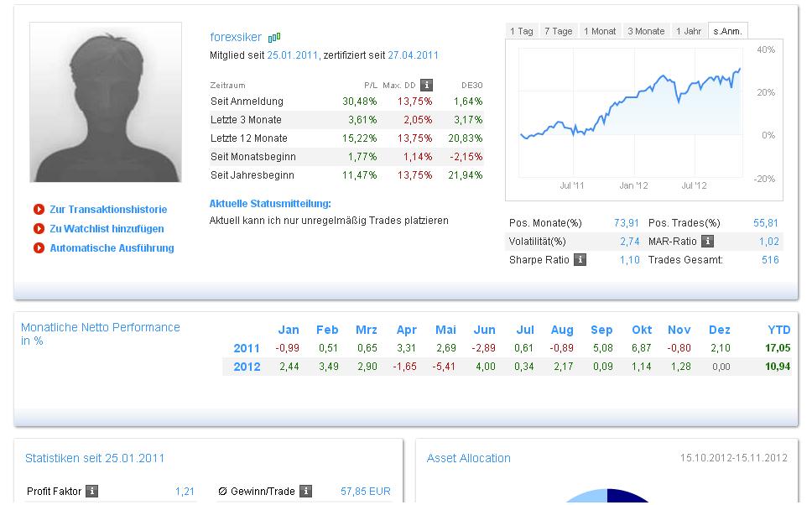Select the 3 Monate chart tab
This screenshot has width=812, height=505.
coord(646,31)
